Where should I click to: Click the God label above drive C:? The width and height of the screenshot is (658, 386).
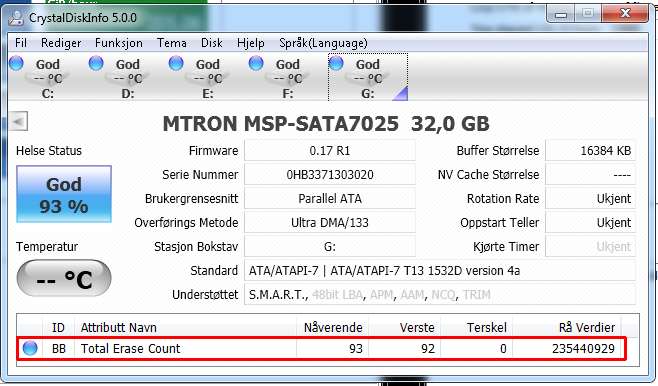click(47, 65)
